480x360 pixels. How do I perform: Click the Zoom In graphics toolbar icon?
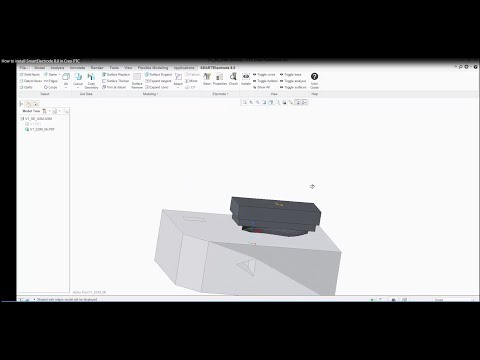251,102
